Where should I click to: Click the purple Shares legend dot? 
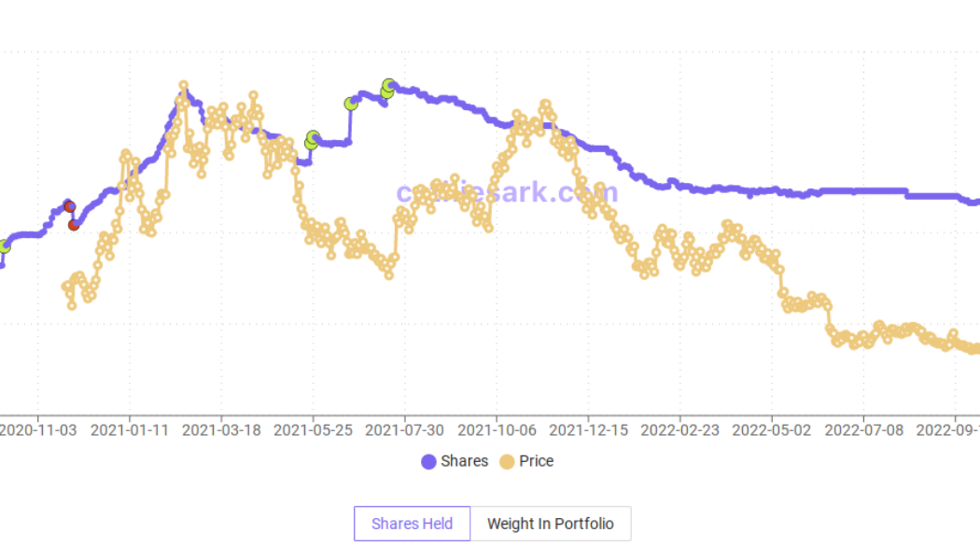click(430, 461)
